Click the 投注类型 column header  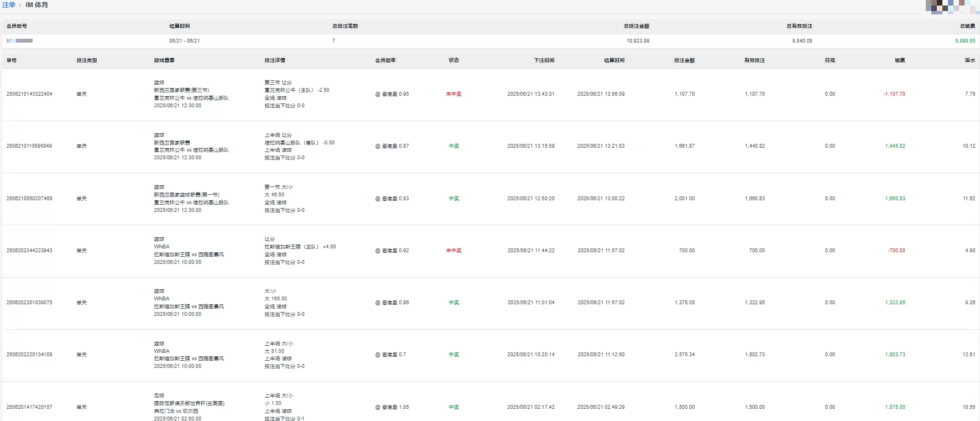point(87,60)
